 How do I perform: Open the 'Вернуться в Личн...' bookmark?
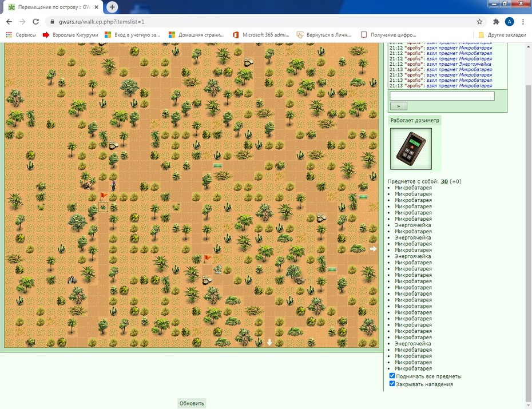point(324,34)
